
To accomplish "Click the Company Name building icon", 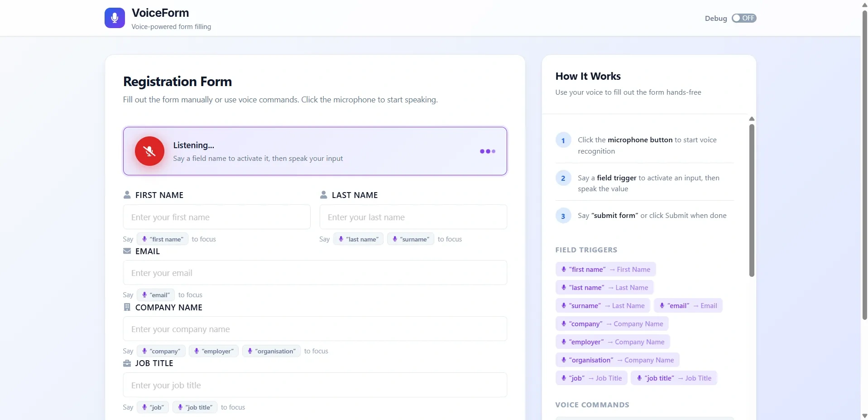I will coord(127,307).
